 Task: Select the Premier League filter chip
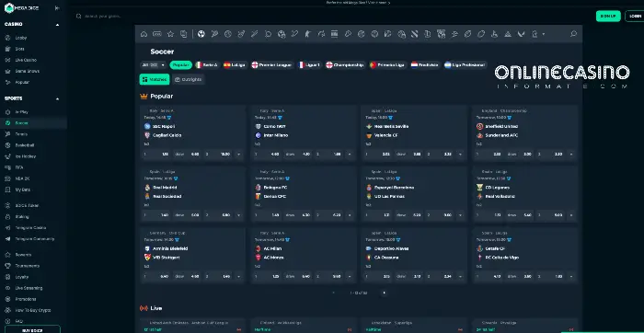pyautogui.click(x=272, y=65)
